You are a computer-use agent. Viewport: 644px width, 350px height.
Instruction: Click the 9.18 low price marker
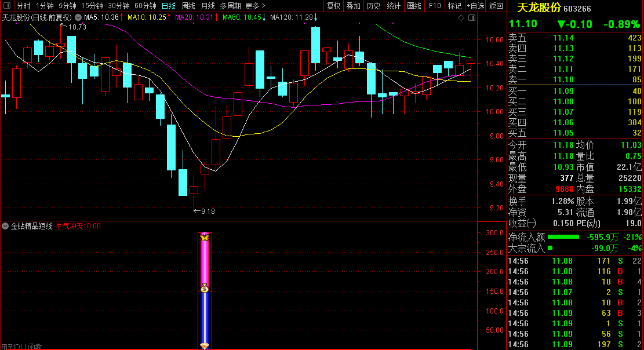coord(207,212)
